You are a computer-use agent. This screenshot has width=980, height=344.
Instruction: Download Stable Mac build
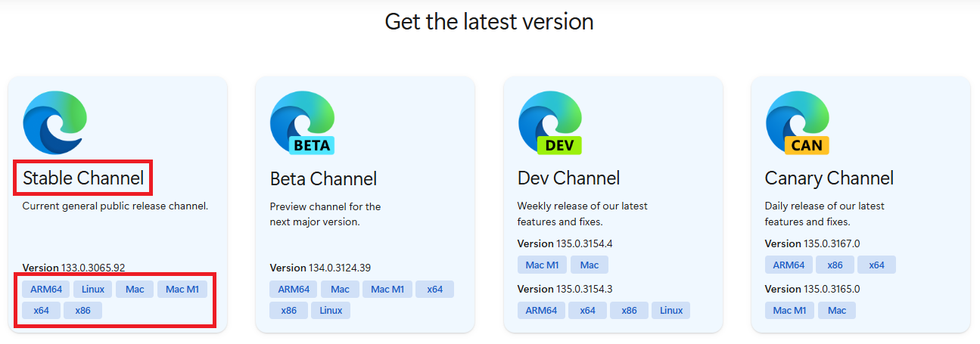point(135,289)
